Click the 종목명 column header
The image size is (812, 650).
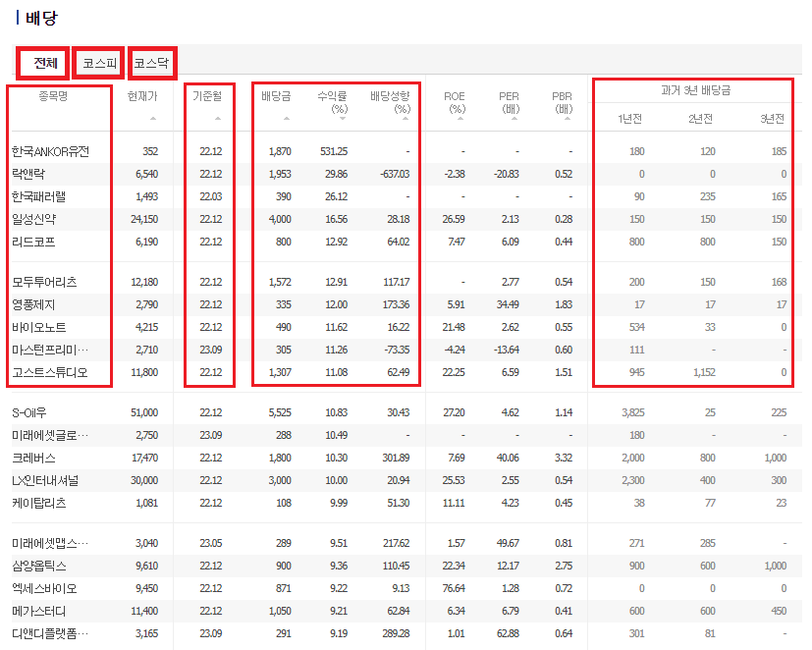pyautogui.click(x=53, y=96)
